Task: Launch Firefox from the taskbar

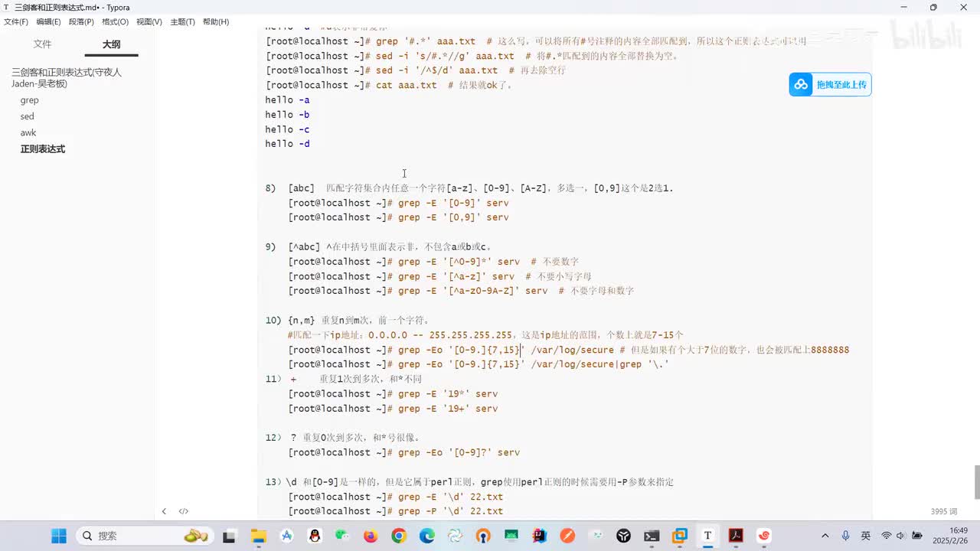Action: tap(371, 536)
